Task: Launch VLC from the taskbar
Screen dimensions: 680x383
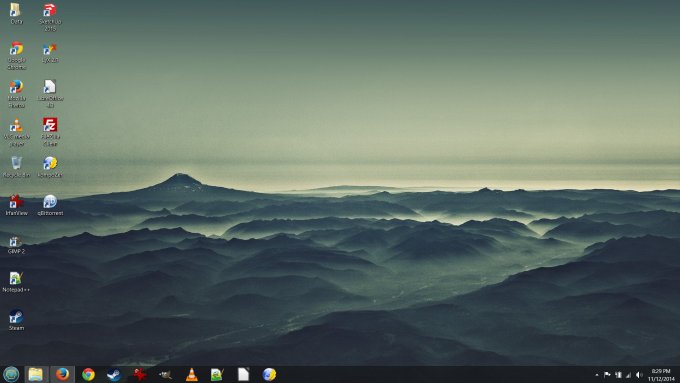Action: [x=191, y=374]
